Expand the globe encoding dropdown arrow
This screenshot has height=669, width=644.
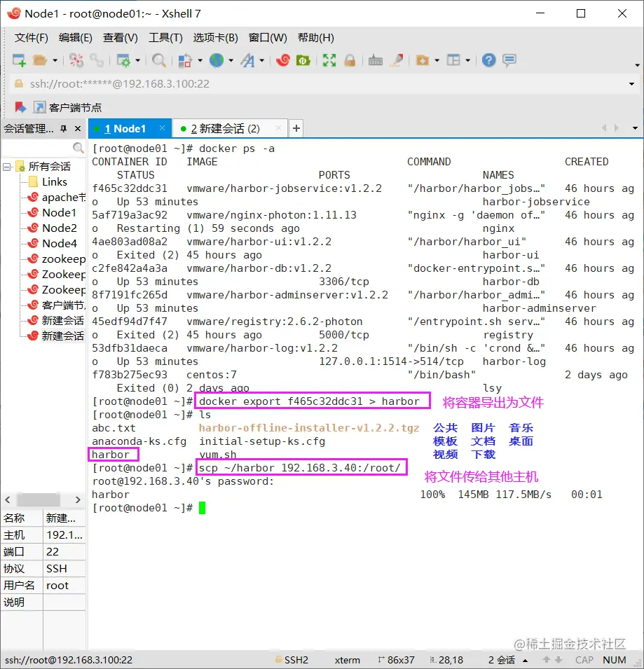231,60
